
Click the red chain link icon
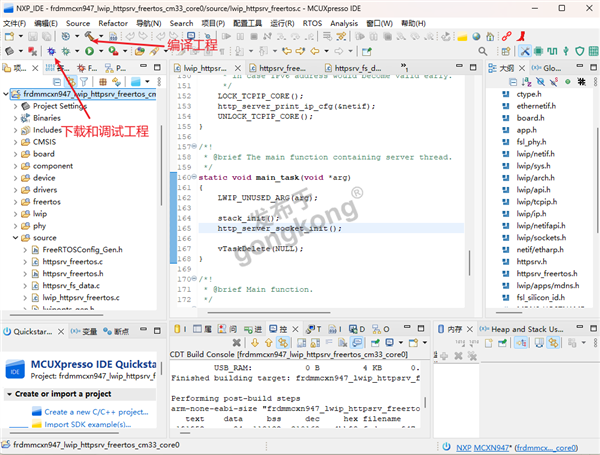click(507, 36)
